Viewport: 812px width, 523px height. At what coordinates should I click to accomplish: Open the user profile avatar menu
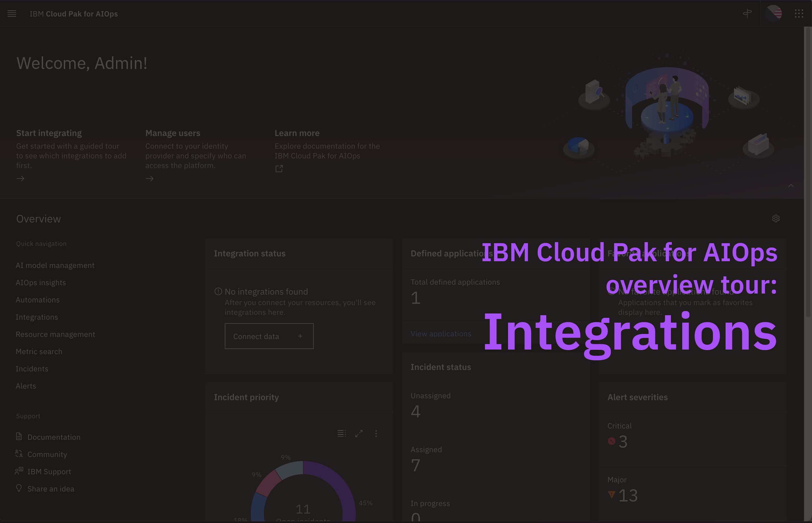click(774, 14)
